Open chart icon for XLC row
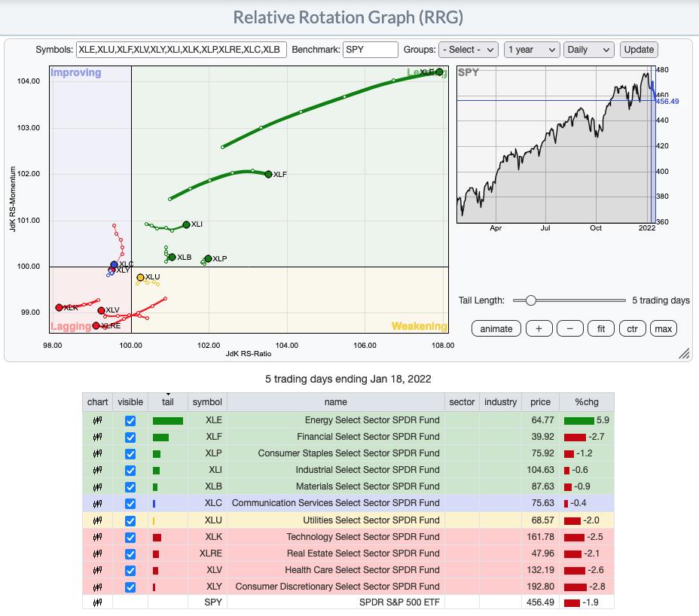 tap(98, 503)
